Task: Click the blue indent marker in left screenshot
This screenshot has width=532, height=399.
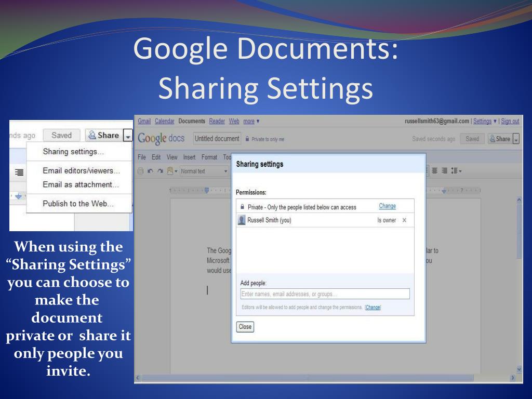Action: [x=19, y=196]
